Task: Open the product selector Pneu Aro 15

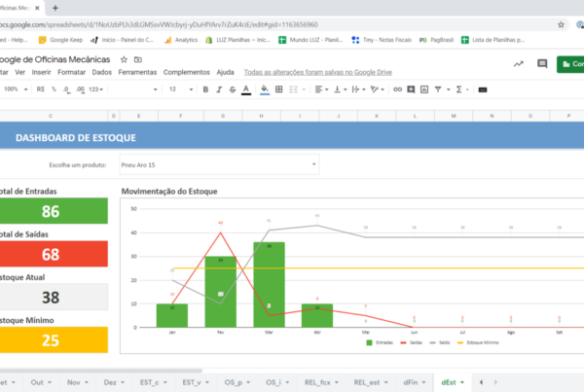Action: pos(219,164)
